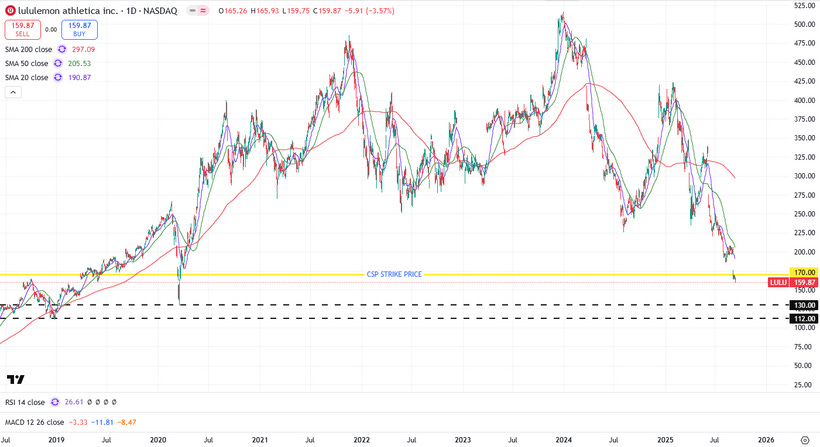Screen dimensions: 820x447
Task: Click the SMA 200 value 297.09
Action: pos(83,49)
